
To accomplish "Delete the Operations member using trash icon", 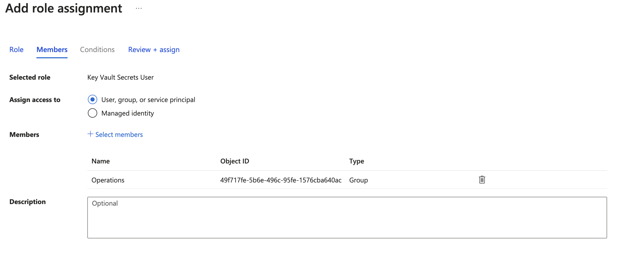I will [482, 180].
